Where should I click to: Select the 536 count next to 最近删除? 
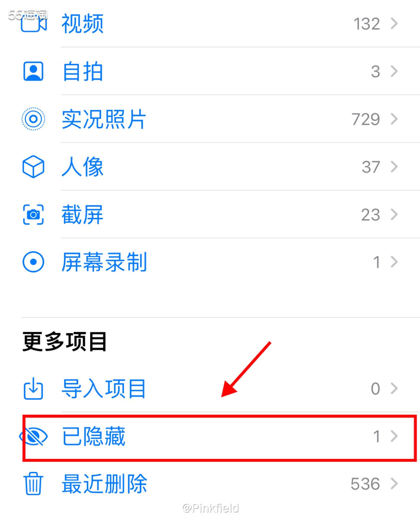point(365,484)
